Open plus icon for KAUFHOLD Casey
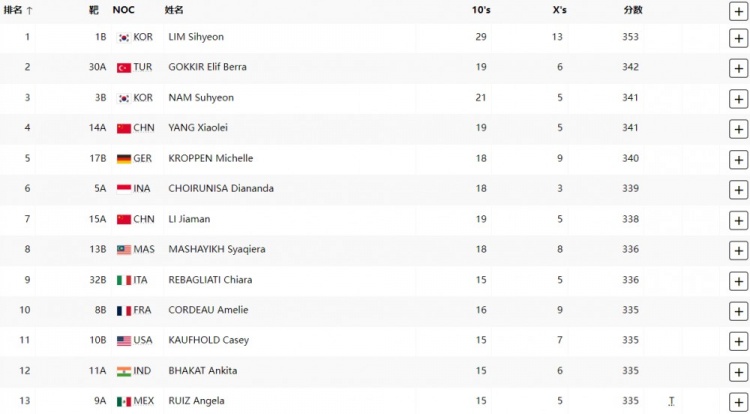The height and width of the screenshot is (414, 750). tap(739, 341)
